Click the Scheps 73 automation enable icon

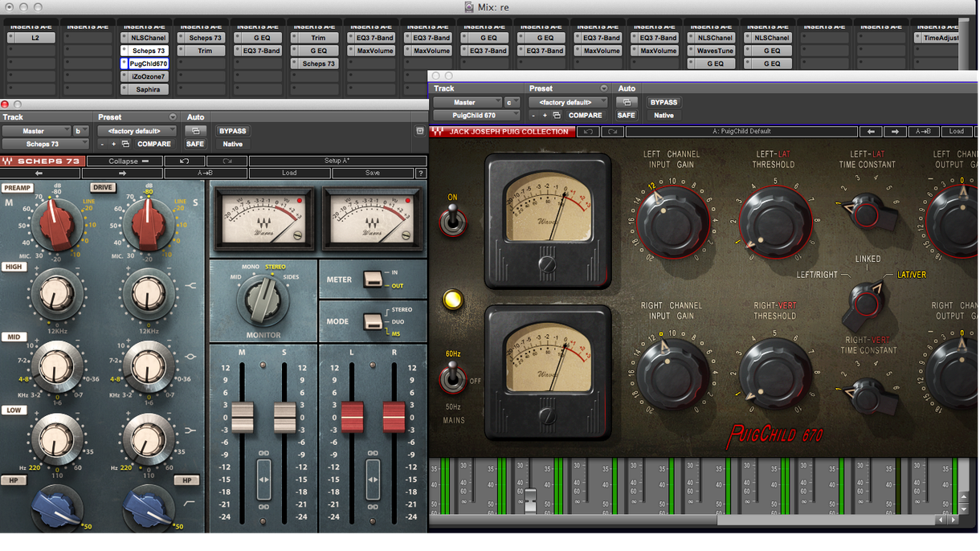coord(195,131)
